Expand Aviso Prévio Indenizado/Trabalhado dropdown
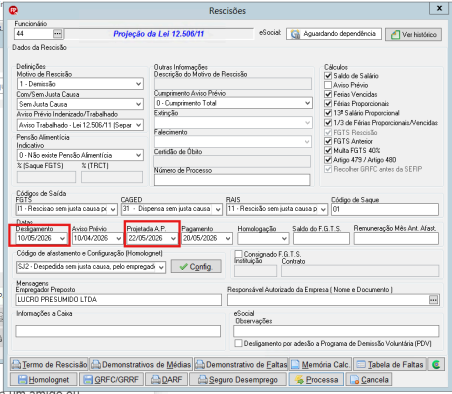Image resolution: width=452 pixels, height=394 pixels. coord(138,125)
